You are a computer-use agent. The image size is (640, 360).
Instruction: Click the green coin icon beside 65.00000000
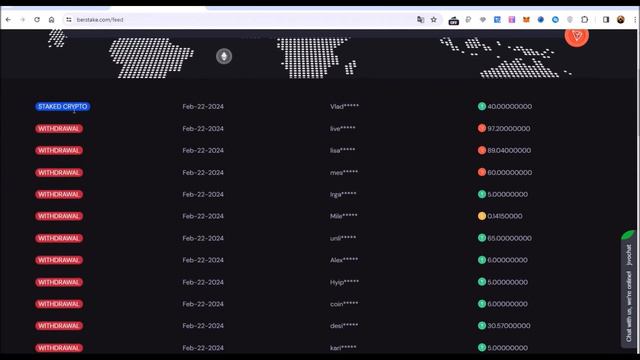point(482,238)
